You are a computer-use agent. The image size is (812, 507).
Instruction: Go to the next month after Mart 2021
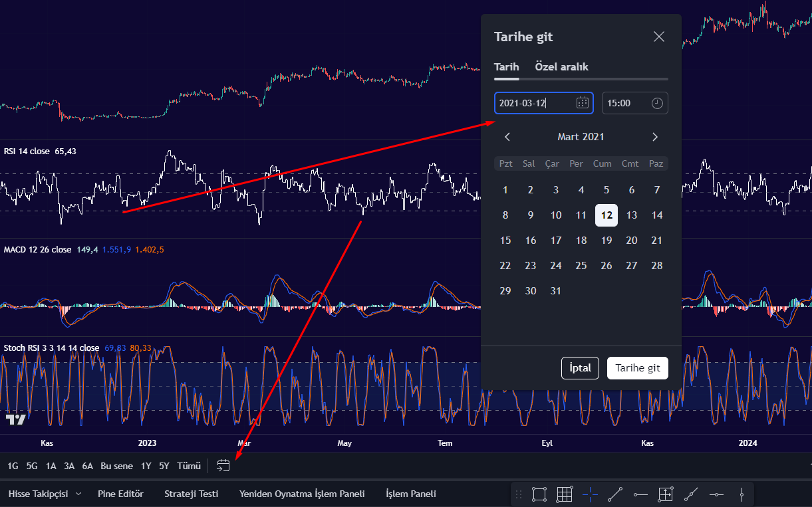click(x=655, y=137)
